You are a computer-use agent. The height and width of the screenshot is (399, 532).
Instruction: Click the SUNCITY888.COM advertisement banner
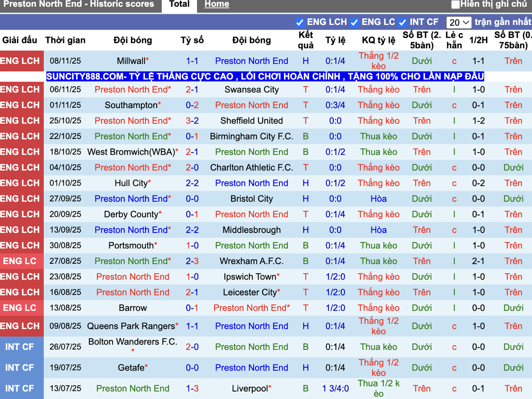click(x=265, y=76)
